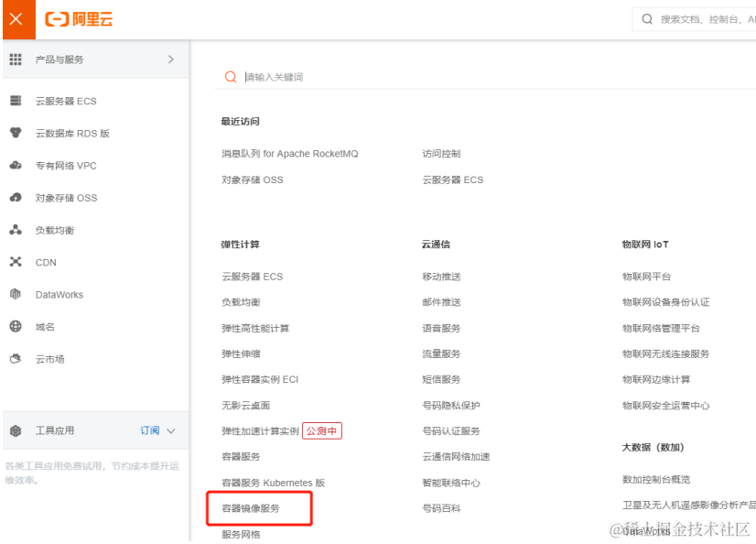Click the 工具应用 cube icon
Viewport: 756px width, 544px height.
[16, 430]
